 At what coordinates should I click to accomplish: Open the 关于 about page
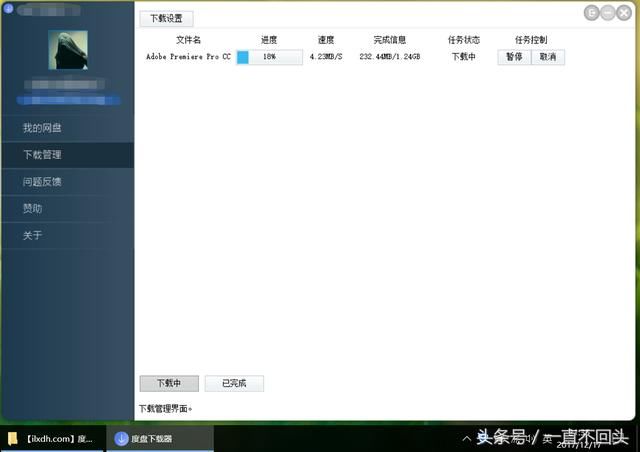(67, 235)
